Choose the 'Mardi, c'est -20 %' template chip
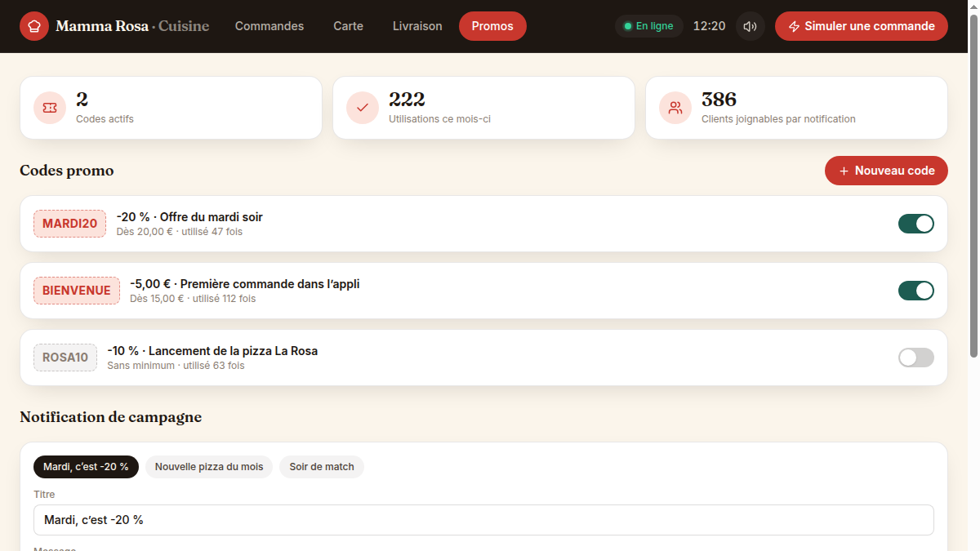 86,467
